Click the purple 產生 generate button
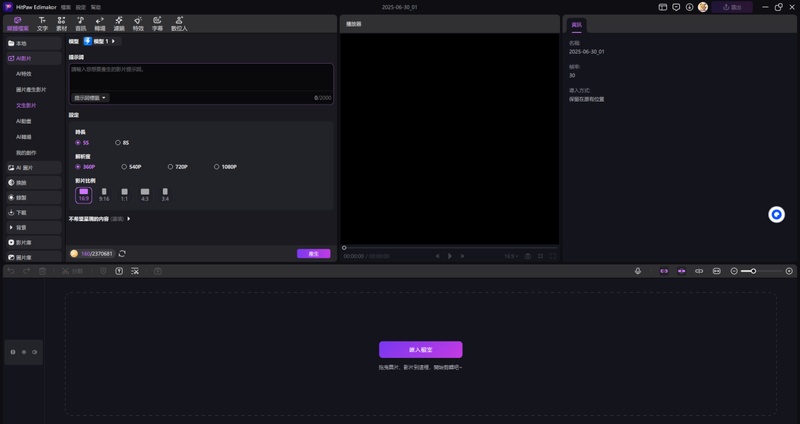This screenshot has width=800, height=424. (x=313, y=254)
